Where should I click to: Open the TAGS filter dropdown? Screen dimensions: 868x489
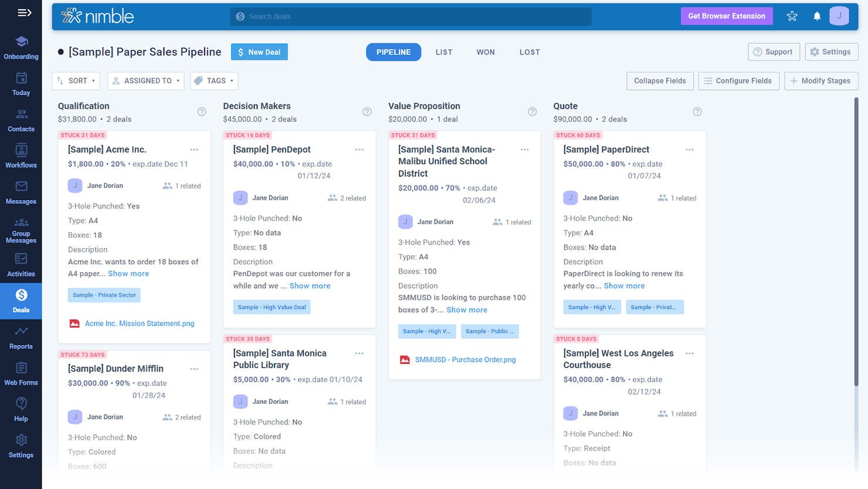click(x=213, y=80)
